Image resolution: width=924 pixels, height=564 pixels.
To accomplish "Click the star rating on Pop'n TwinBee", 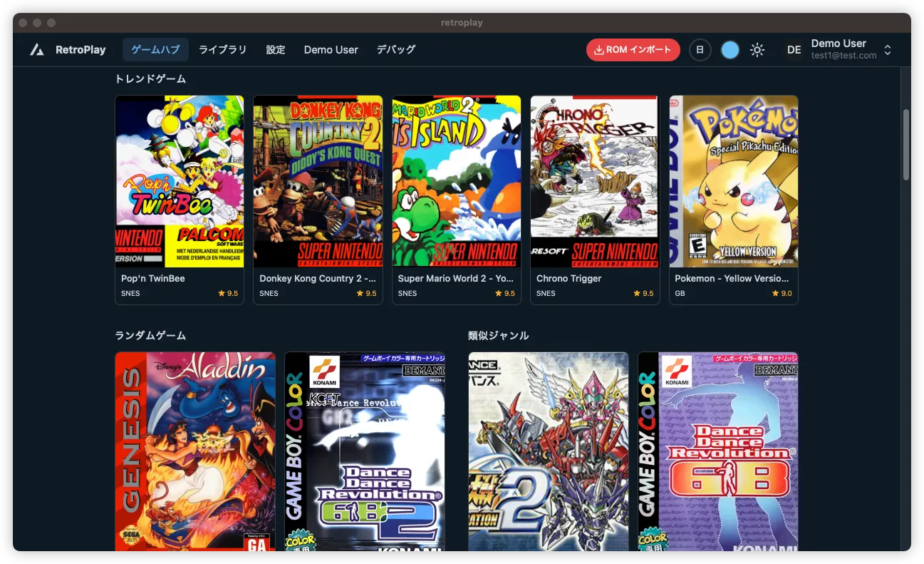I will pos(228,293).
